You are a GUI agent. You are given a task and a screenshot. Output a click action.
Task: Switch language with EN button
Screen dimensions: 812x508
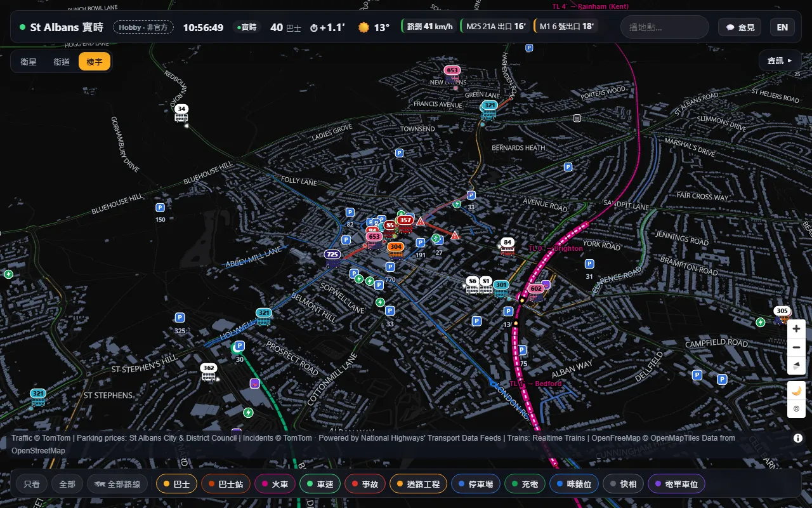click(x=783, y=27)
